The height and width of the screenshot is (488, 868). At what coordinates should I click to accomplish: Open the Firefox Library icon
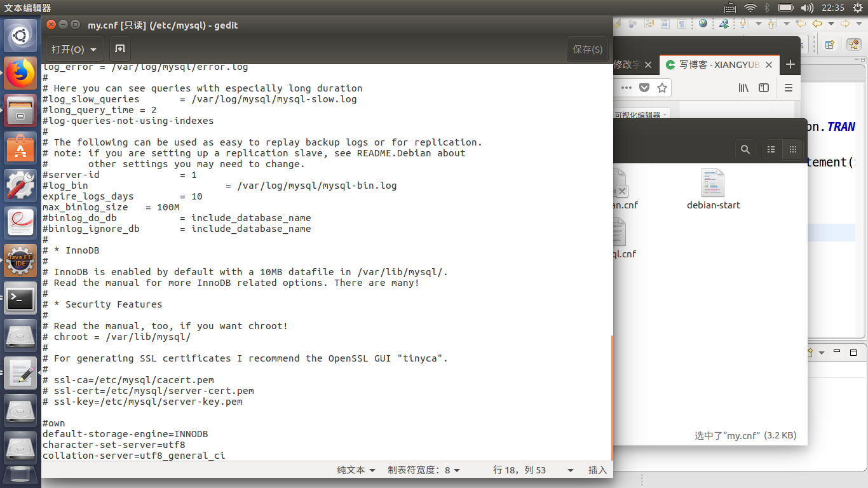(x=743, y=88)
